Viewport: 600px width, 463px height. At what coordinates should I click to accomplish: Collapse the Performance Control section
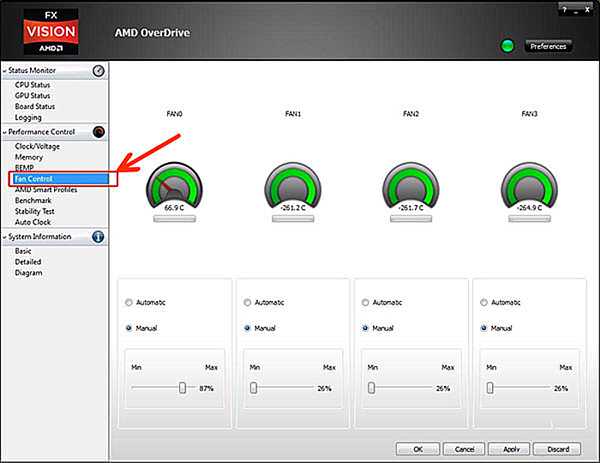pyautogui.click(x=5, y=132)
